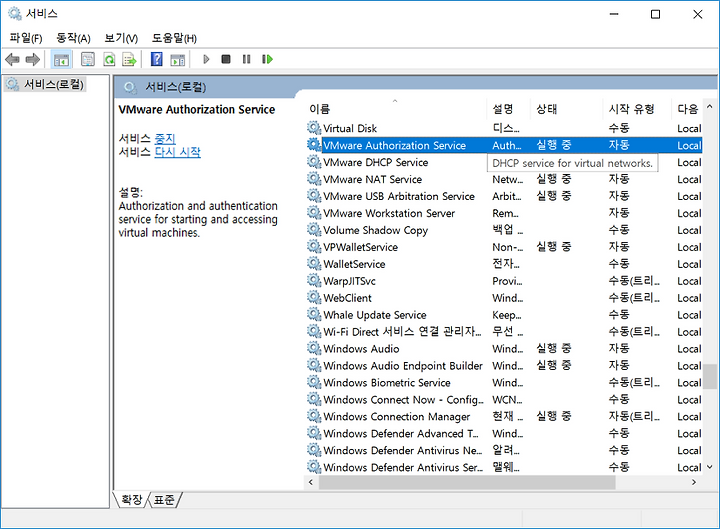
Task: Click the gear icon of Virtual Disk row
Action: pyautogui.click(x=314, y=128)
